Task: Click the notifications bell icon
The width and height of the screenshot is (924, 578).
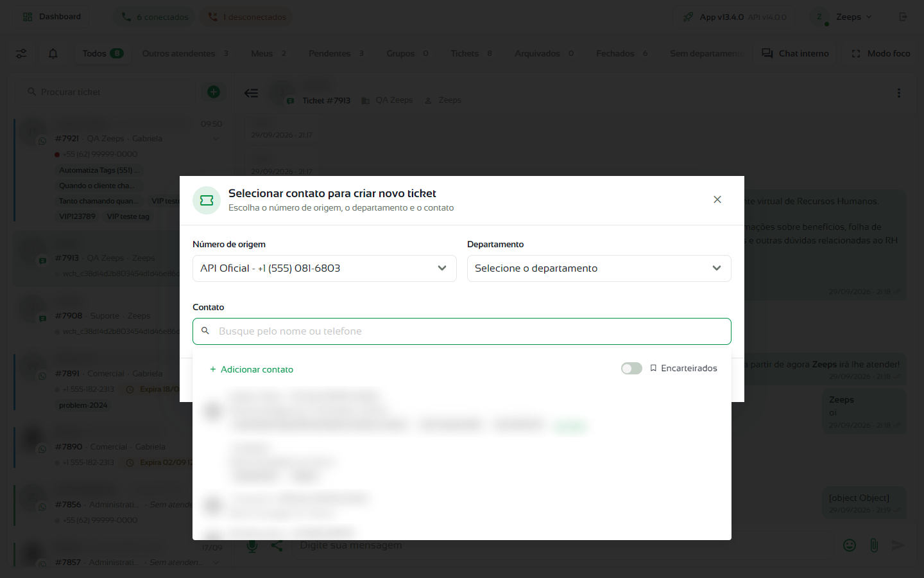Action: [x=53, y=53]
